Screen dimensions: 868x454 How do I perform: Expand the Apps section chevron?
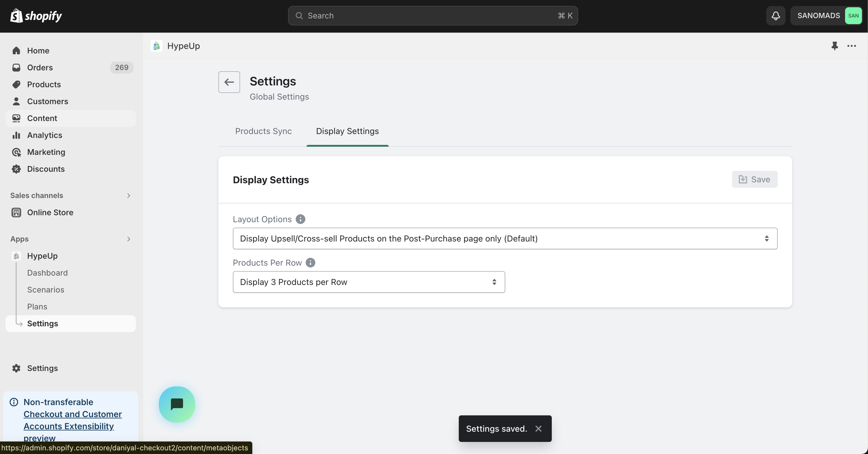click(128, 239)
